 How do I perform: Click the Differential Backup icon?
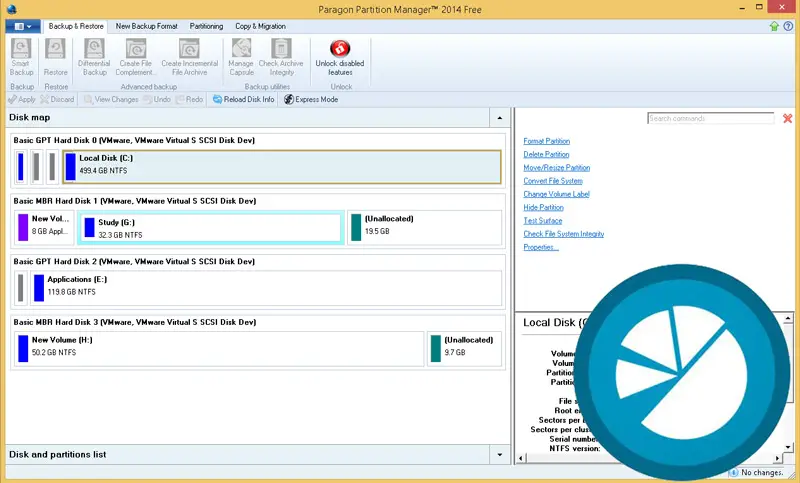pyautogui.click(x=95, y=50)
